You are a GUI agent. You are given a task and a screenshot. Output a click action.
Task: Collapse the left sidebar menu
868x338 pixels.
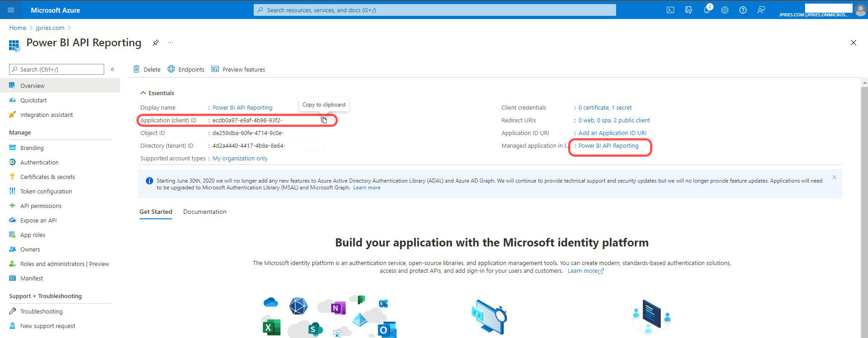click(113, 69)
